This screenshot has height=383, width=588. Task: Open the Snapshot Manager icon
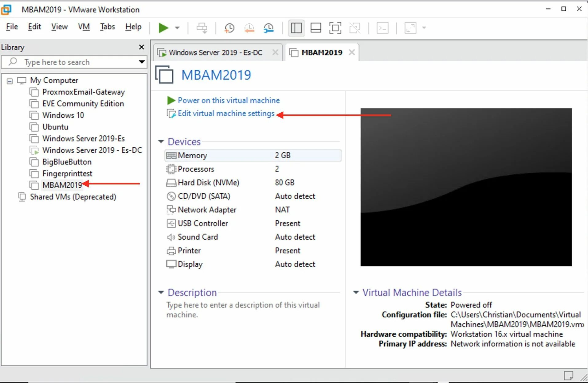pos(269,28)
